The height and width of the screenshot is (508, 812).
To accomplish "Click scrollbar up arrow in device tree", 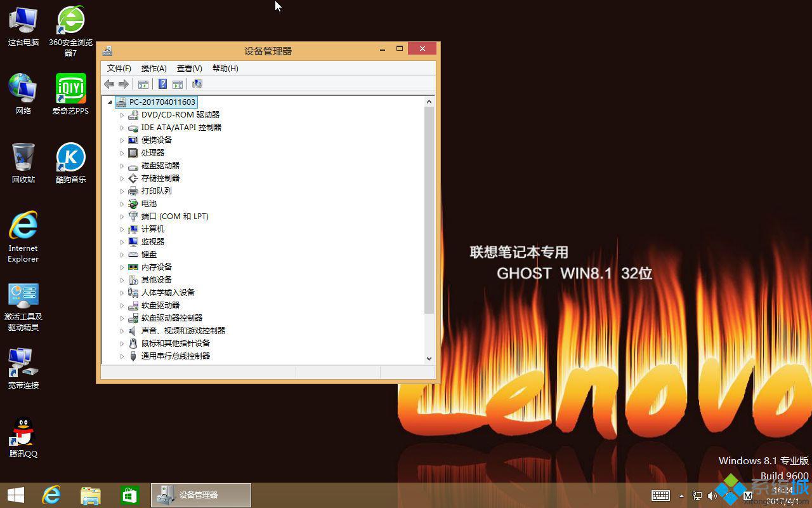I will tap(429, 102).
